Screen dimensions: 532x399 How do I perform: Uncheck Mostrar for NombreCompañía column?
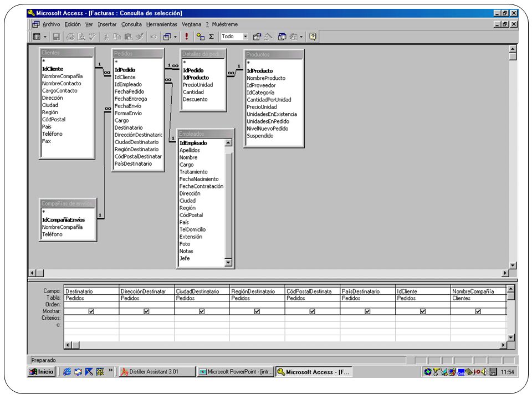pyautogui.click(x=478, y=311)
